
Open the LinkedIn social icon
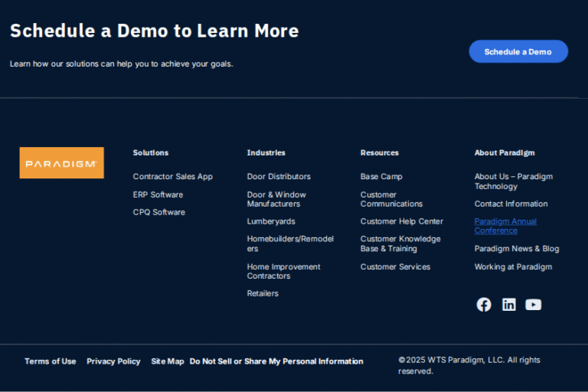pyautogui.click(x=508, y=305)
